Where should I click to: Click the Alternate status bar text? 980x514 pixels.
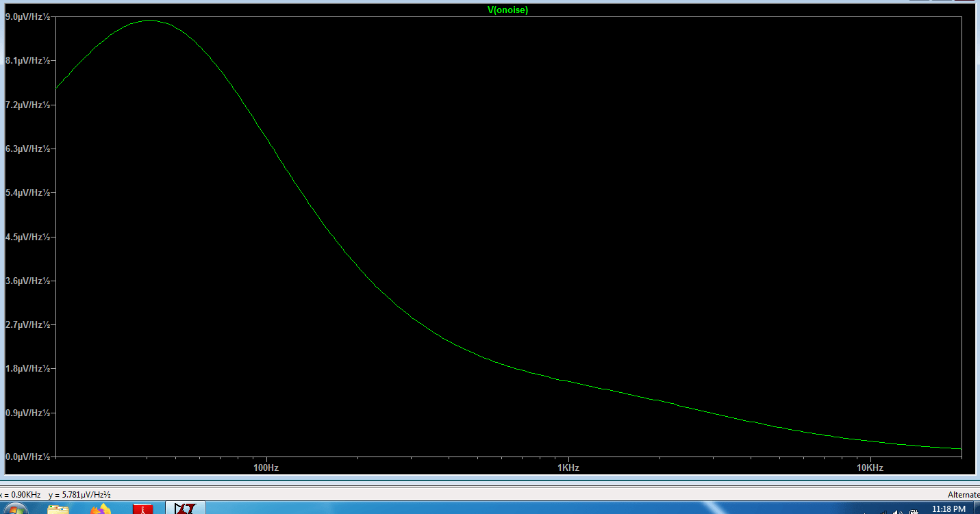[964, 494]
